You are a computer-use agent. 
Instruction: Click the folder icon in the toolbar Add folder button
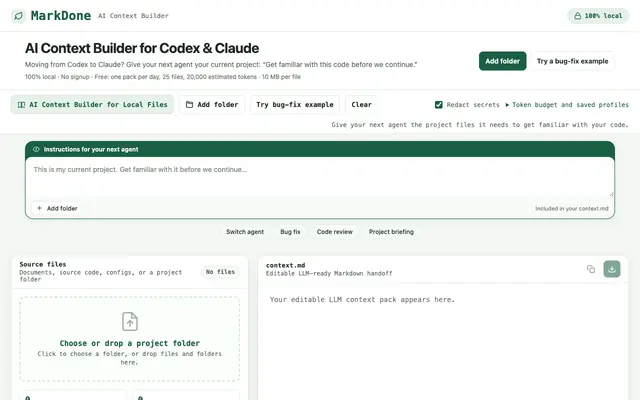(189, 105)
